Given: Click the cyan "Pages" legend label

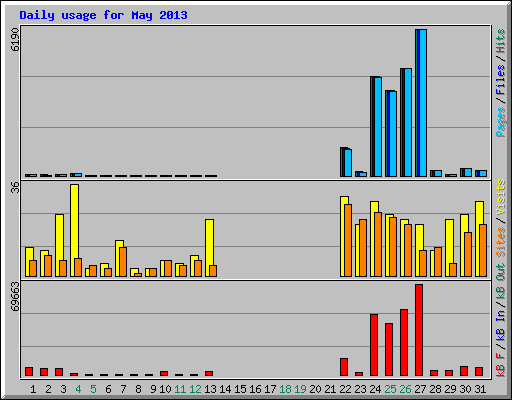Looking at the screenshot, I should tap(501, 122).
